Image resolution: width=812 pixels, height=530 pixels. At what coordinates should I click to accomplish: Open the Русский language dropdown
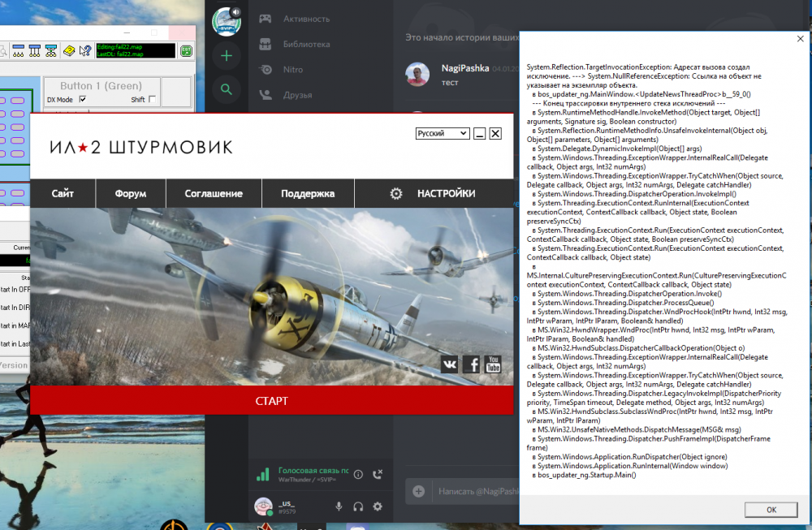[443, 134]
